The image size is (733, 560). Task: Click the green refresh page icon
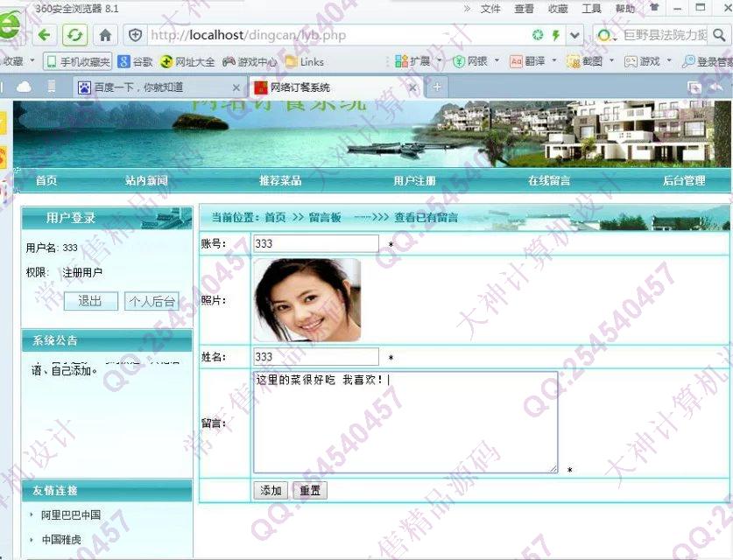pyautogui.click(x=75, y=35)
